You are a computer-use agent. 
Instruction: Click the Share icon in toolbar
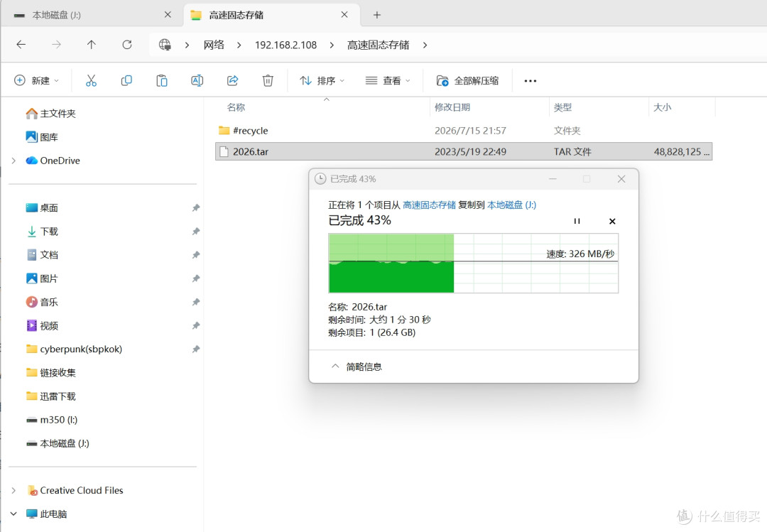pos(232,81)
